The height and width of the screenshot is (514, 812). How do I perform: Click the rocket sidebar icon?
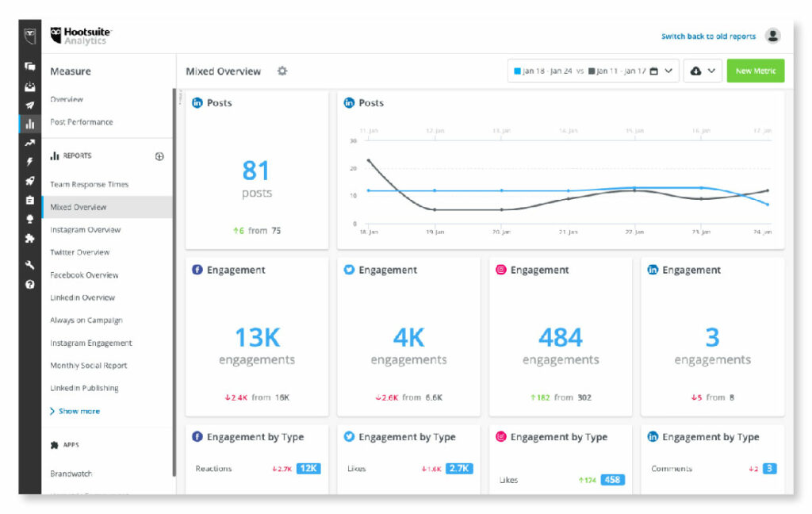pyautogui.click(x=30, y=181)
